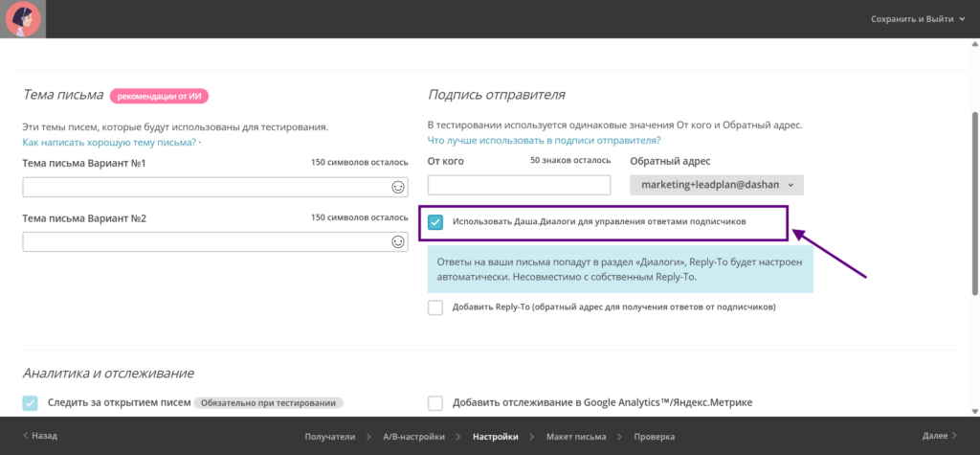Image resolution: width=980 pixels, height=455 pixels.
Task: Click the 'Аналитика и отслеживание' heading
Action: point(108,373)
